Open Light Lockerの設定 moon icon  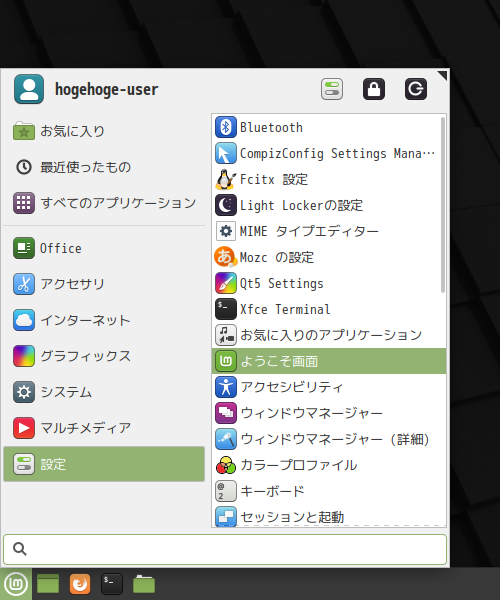point(226,205)
